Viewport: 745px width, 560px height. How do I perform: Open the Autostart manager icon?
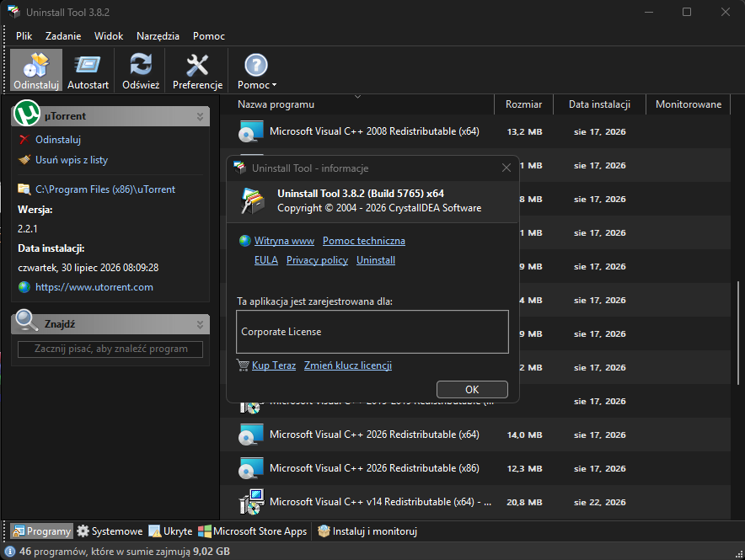pyautogui.click(x=88, y=65)
